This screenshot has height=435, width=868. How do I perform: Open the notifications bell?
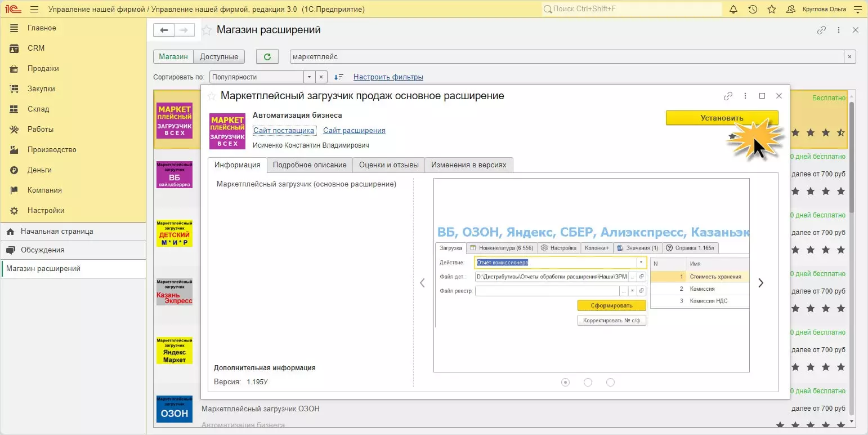pos(733,9)
